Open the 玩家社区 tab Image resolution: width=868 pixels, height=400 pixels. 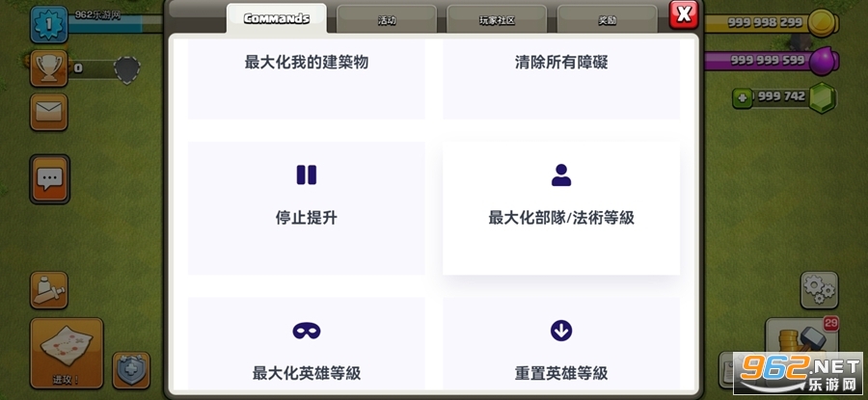(497, 20)
